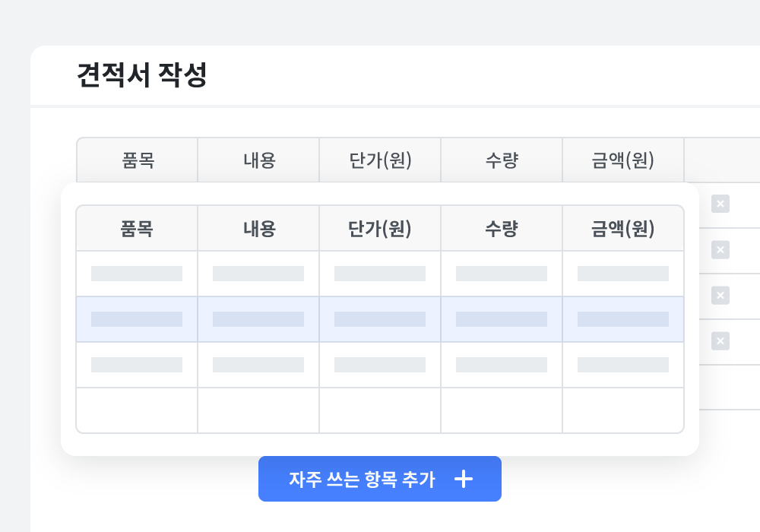This screenshot has height=532, width=760.
Task: Click the 수량 header of the popup table
Action: (502, 228)
